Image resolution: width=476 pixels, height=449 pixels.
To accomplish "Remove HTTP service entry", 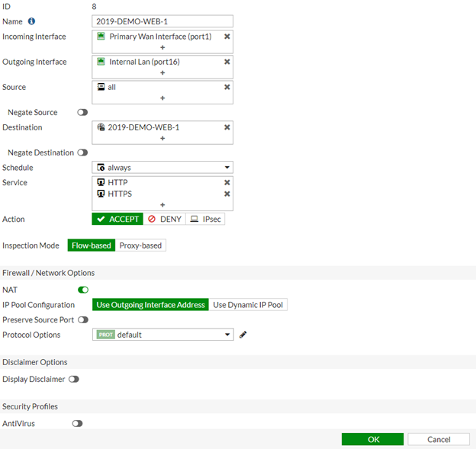I will [227, 182].
